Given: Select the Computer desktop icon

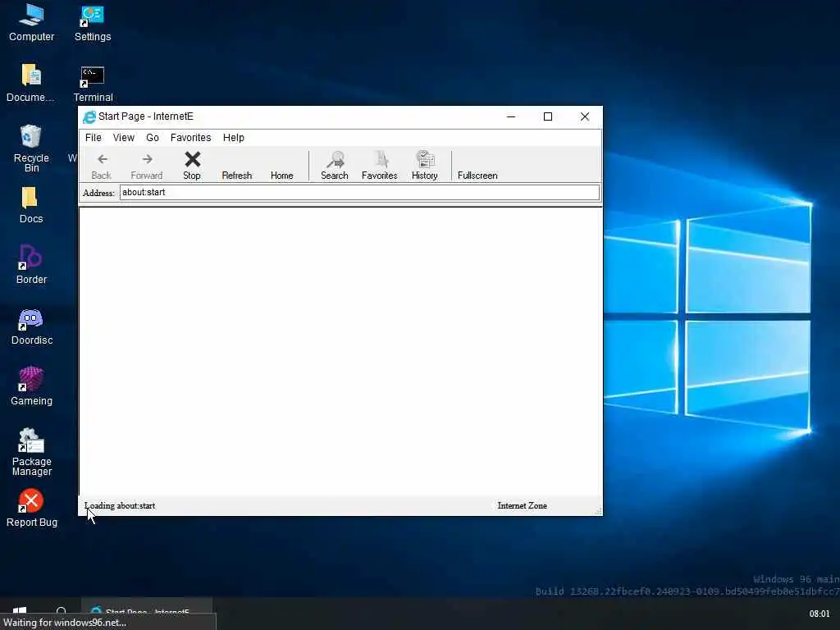Looking at the screenshot, I should 32,23.
